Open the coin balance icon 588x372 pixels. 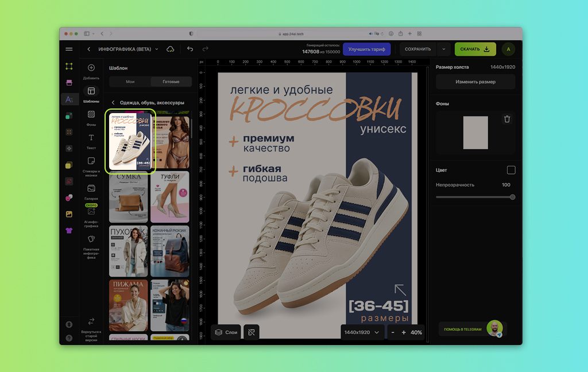point(69,324)
